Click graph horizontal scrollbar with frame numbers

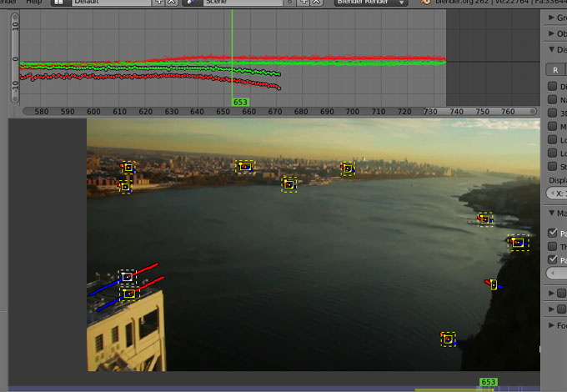coord(279,112)
